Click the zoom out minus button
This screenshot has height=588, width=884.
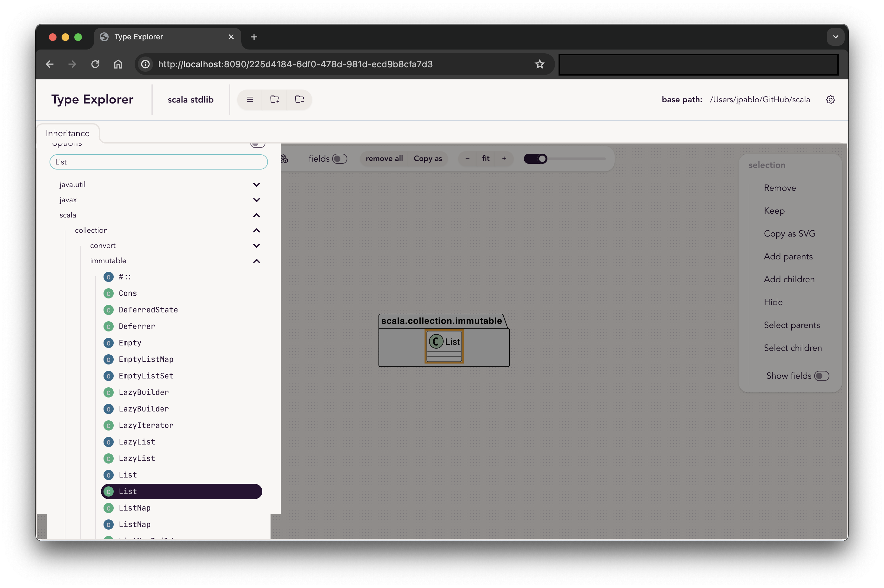[467, 159]
